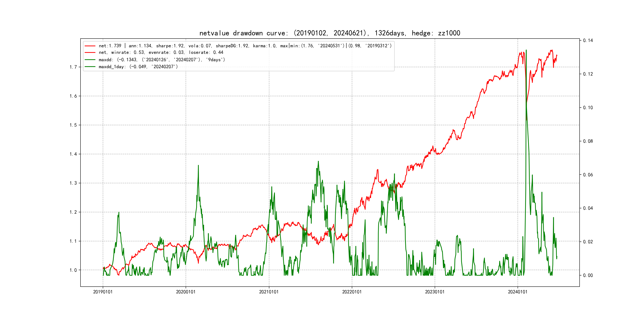The image size is (644, 322).
Task: Click the 0.00 tick on right axis
Action: click(588, 275)
